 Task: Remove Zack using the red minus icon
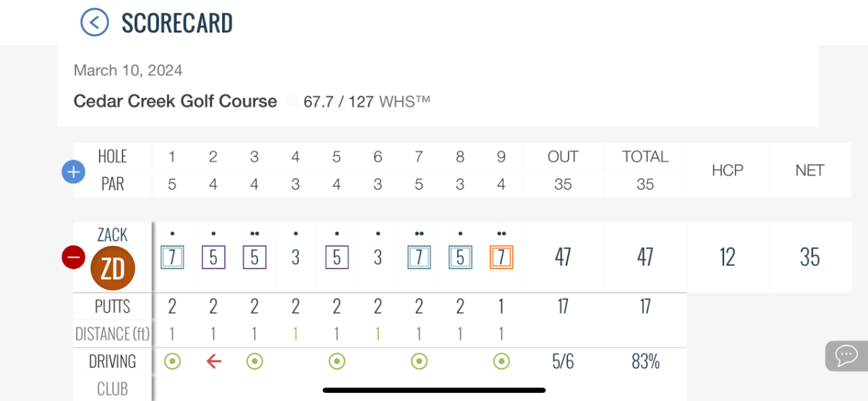[74, 257]
